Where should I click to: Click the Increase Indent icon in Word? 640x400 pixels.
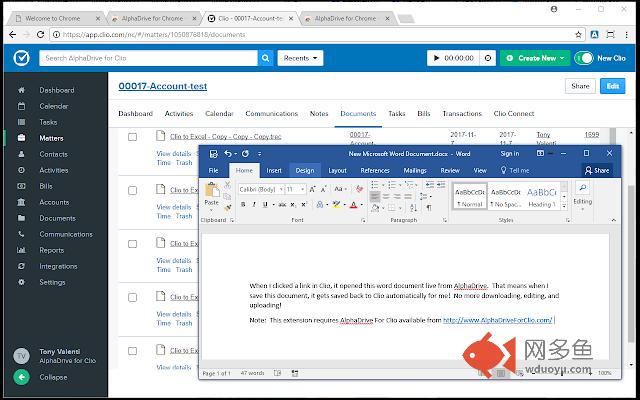(441, 185)
